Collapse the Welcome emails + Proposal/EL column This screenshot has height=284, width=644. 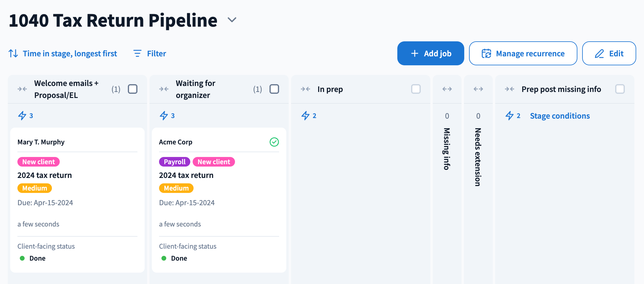point(22,89)
